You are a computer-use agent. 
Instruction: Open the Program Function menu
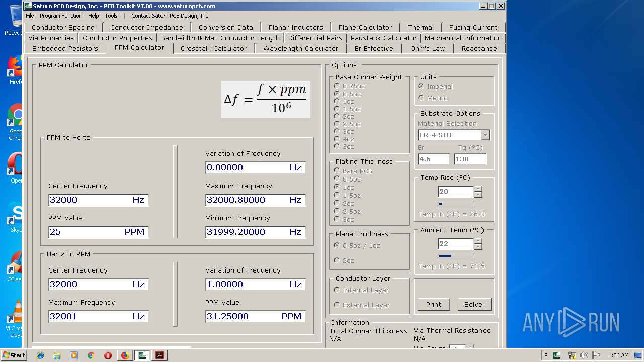[x=61, y=16]
